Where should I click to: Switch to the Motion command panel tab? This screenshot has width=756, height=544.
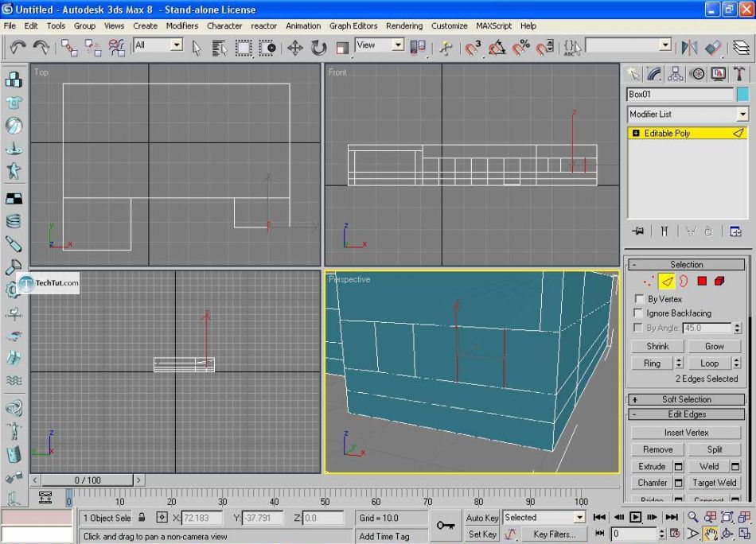click(696, 74)
